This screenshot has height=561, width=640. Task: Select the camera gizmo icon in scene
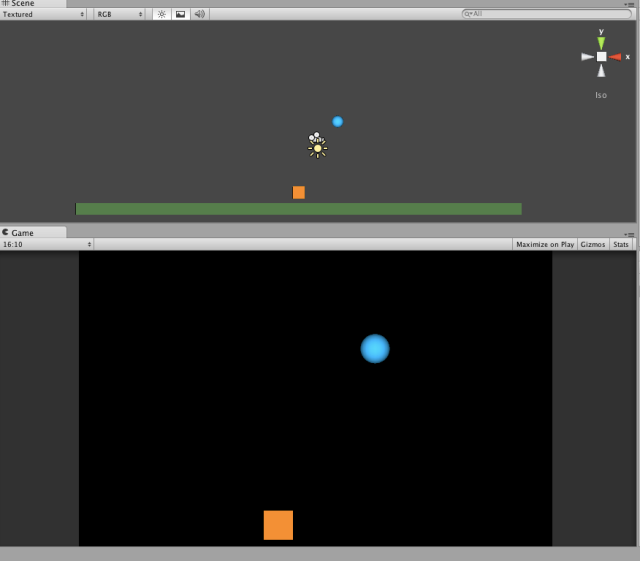point(316,137)
